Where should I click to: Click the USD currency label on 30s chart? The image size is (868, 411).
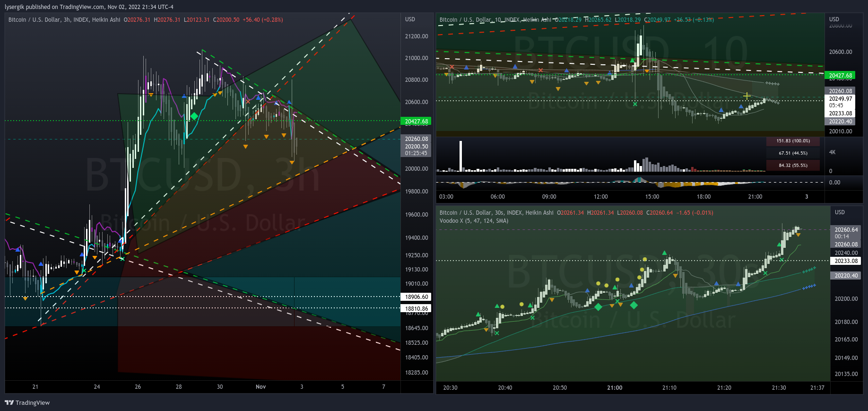pos(840,212)
